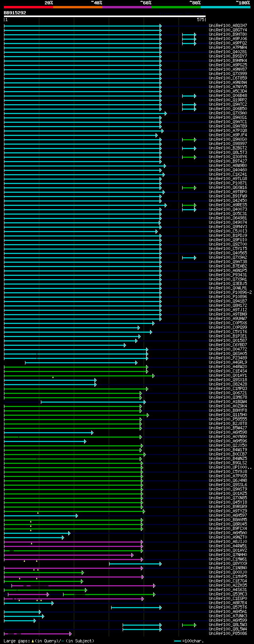Click the cyan alignment bar for UniRef100_A6H598

pos(49,433)
